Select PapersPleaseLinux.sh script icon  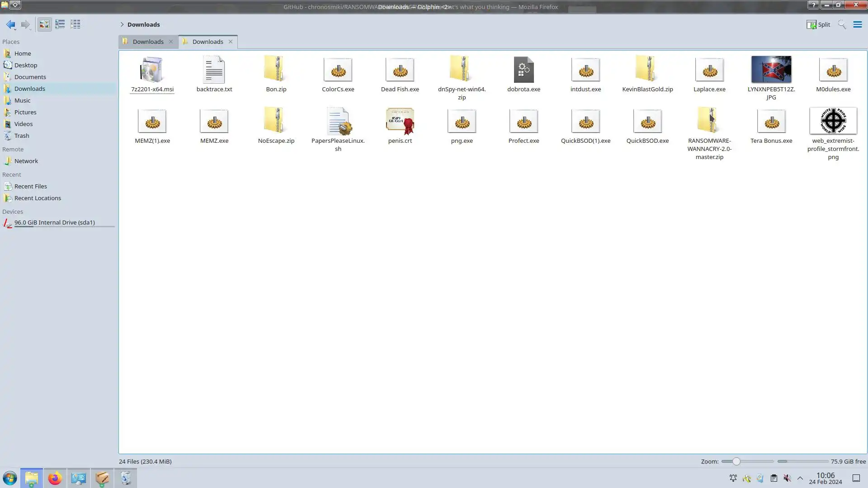tap(338, 121)
